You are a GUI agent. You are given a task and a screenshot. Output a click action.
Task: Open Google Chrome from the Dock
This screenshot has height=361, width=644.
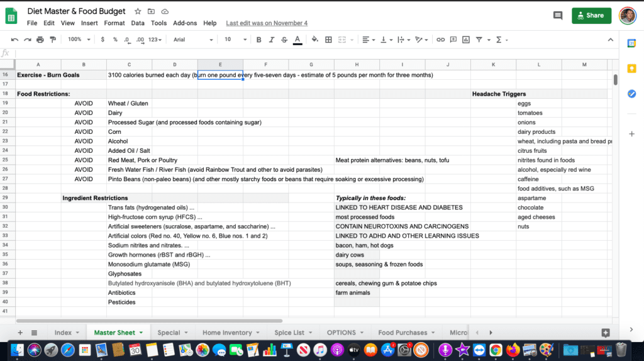[x=496, y=350]
